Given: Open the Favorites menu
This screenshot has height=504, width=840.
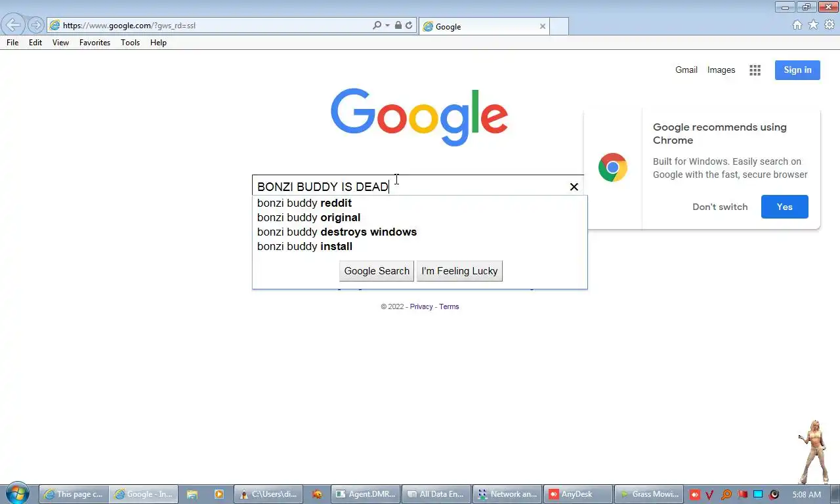Looking at the screenshot, I should pos(94,43).
